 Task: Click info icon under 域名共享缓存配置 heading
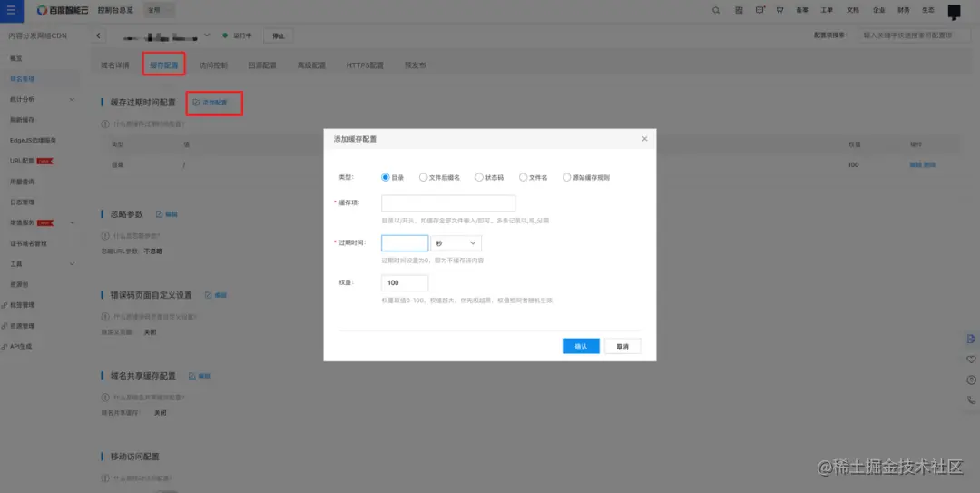105,398
